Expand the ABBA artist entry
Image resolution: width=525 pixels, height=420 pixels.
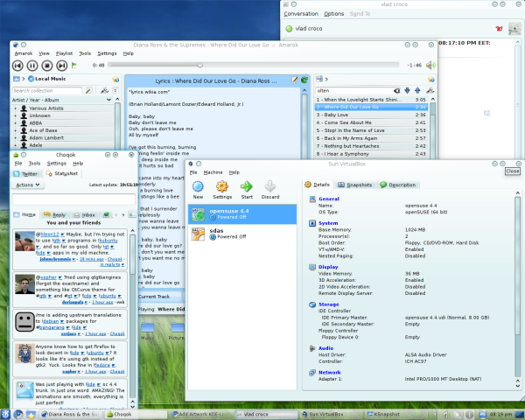[16, 122]
